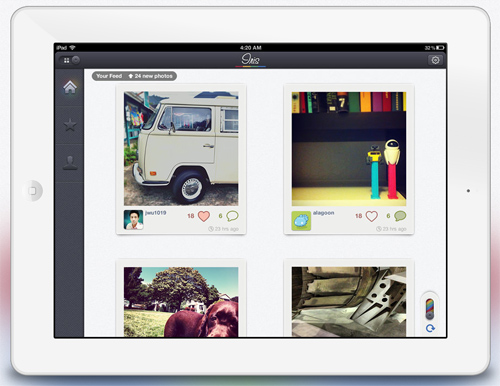The image size is (500, 386).
Task: Comment on the van photo with the bubble
Action: coord(232,216)
